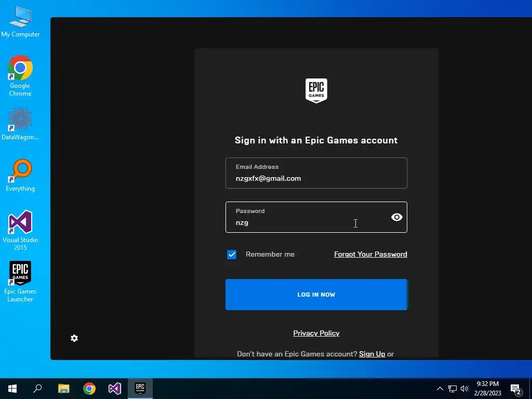Open the notification center icon
The image size is (532, 399).
click(x=516, y=389)
